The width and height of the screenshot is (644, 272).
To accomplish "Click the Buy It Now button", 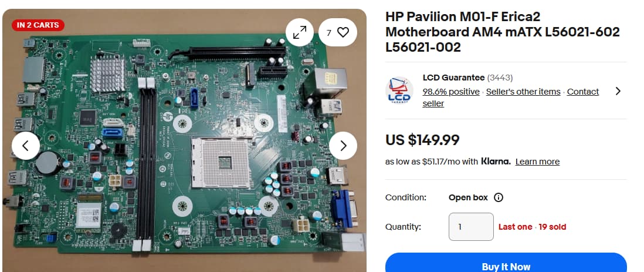I will [506, 263].
